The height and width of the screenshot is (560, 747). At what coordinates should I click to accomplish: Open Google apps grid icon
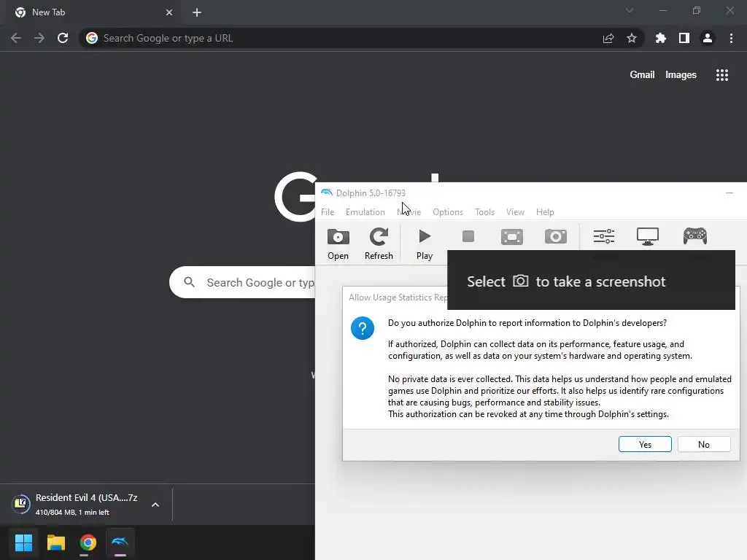722,75
